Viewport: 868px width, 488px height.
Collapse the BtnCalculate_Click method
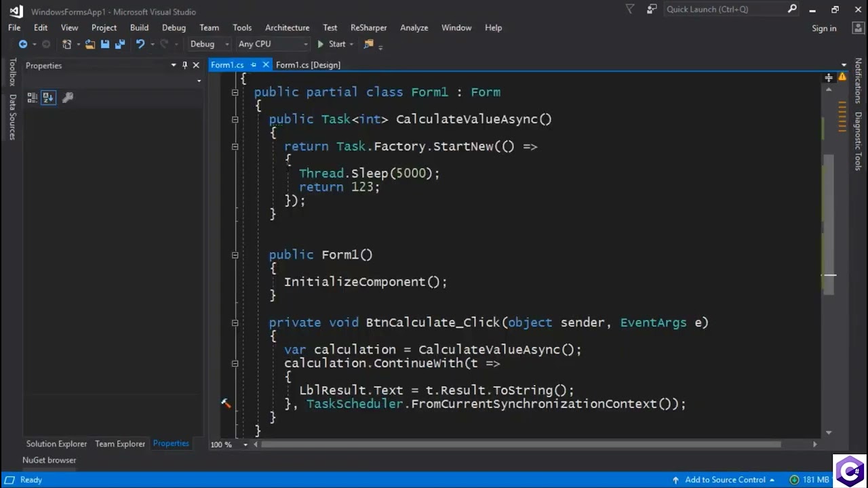[235, 323]
